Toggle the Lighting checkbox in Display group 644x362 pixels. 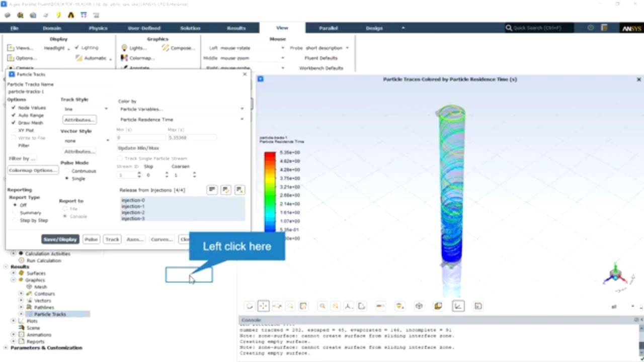click(x=77, y=48)
